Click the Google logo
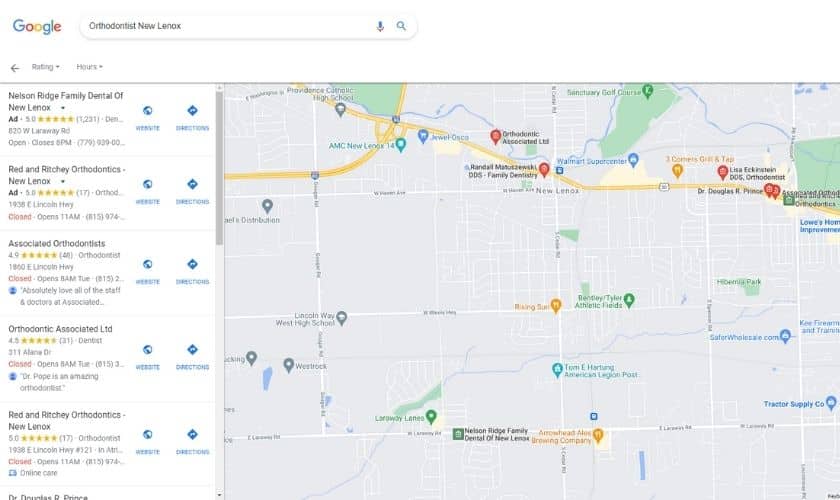The image size is (840, 500). (37, 26)
